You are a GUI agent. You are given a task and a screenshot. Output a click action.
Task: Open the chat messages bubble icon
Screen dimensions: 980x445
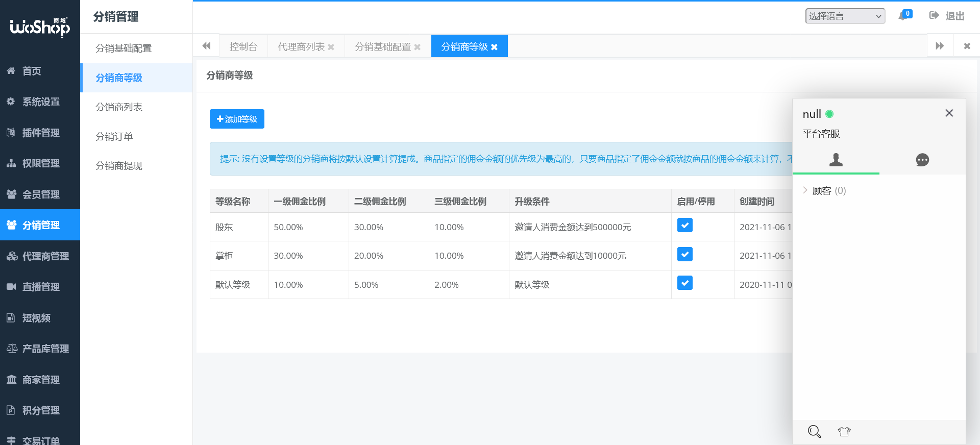pos(922,160)
